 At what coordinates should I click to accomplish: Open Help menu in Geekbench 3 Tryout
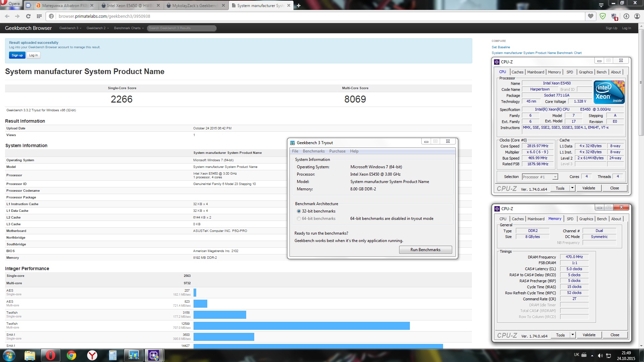(354, 151)
